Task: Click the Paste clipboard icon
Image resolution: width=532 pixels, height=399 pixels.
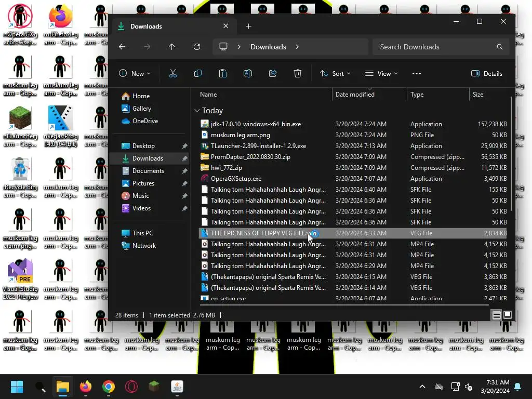Action: coord(222,73)
